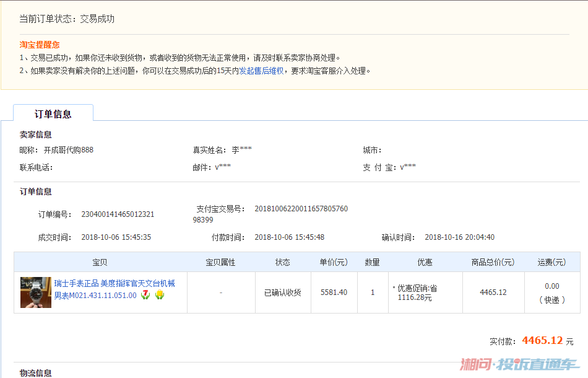588x378 pixels.
Task: Select item total 4465.12 in table
Action: click(493, 292)
